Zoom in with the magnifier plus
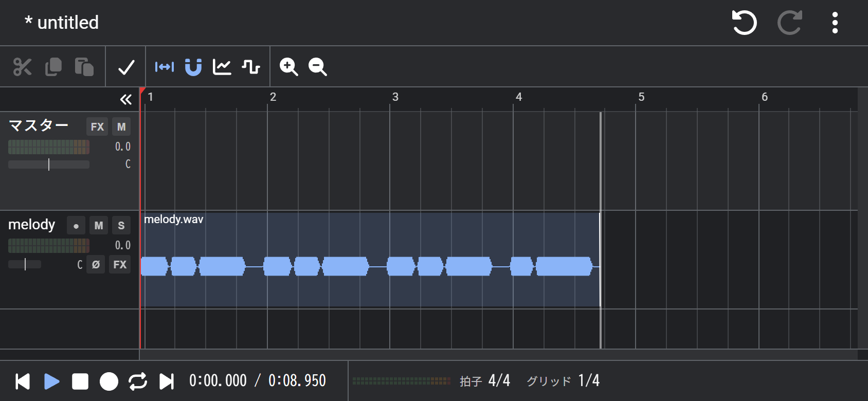The width and height of the screenshot is (868, 401). tap(288, 67)
